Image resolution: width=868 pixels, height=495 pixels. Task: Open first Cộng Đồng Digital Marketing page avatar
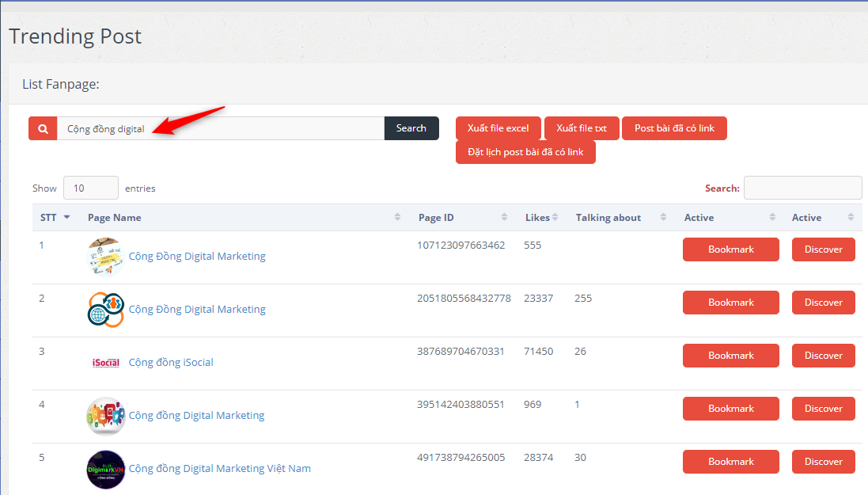[105, 257]
